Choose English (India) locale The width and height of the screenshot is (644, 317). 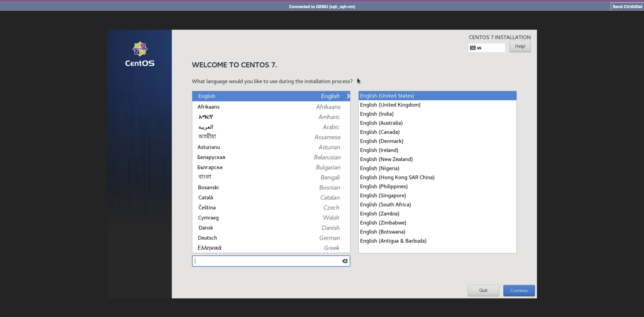click(437, 114)
